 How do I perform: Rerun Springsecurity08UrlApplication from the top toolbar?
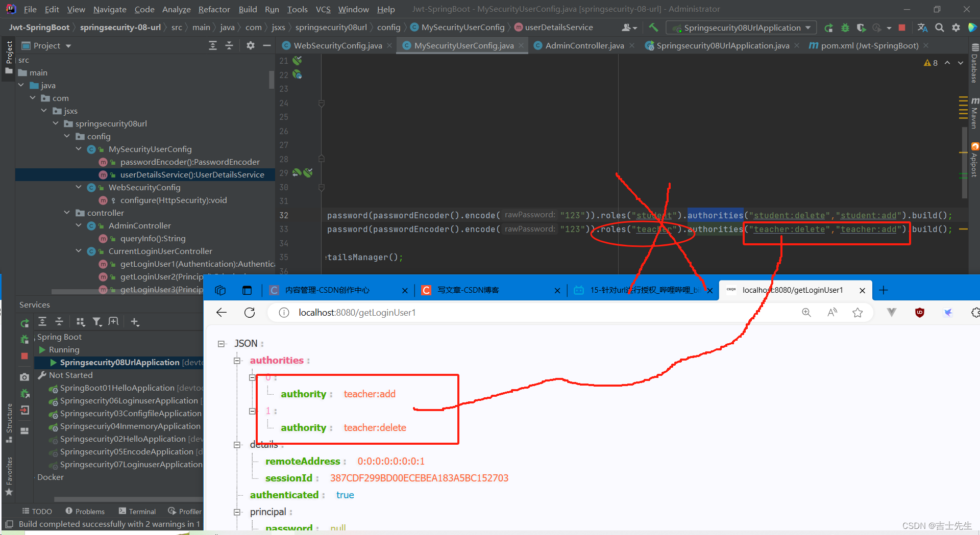828,28
